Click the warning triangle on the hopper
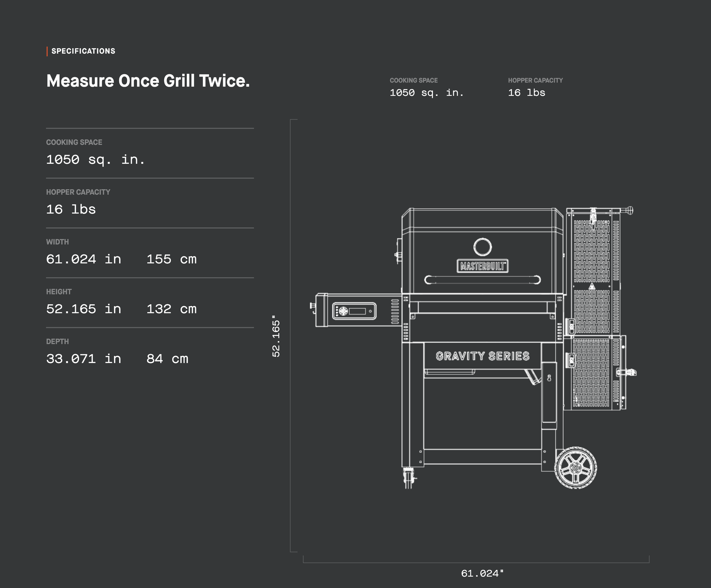This screenshot has height=588, width=711. (x=592, y=287)
